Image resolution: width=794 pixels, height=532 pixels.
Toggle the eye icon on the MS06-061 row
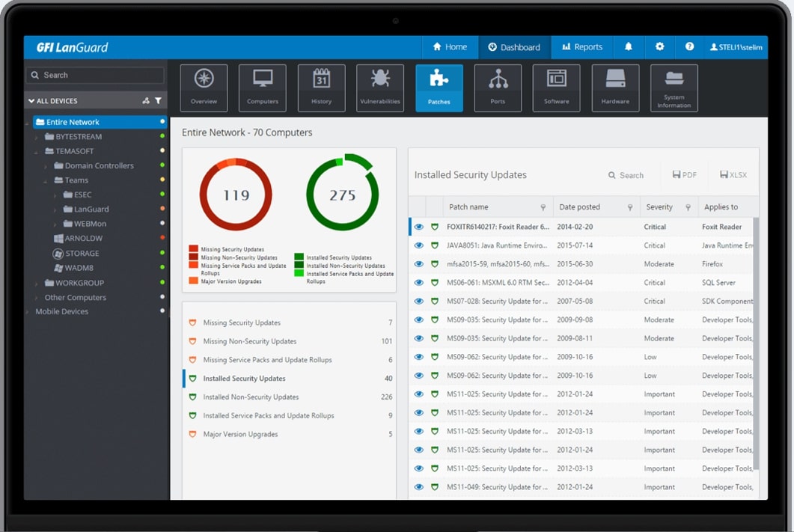420,282
